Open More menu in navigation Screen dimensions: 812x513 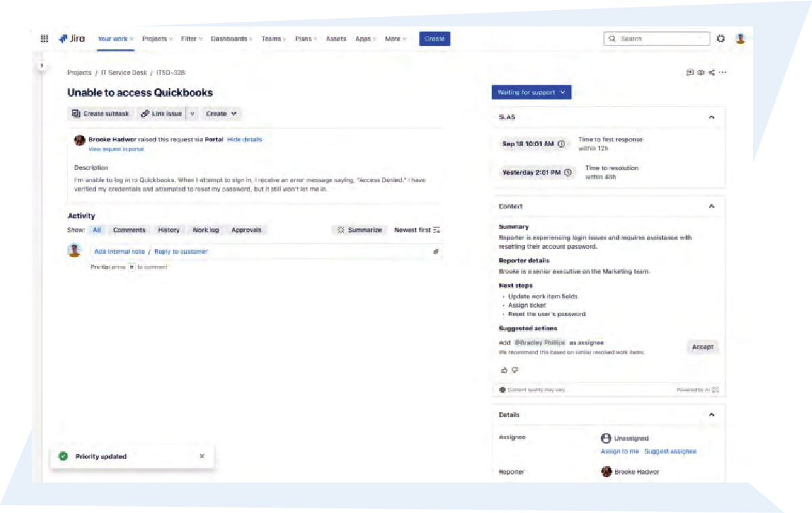tap(396, 39)
